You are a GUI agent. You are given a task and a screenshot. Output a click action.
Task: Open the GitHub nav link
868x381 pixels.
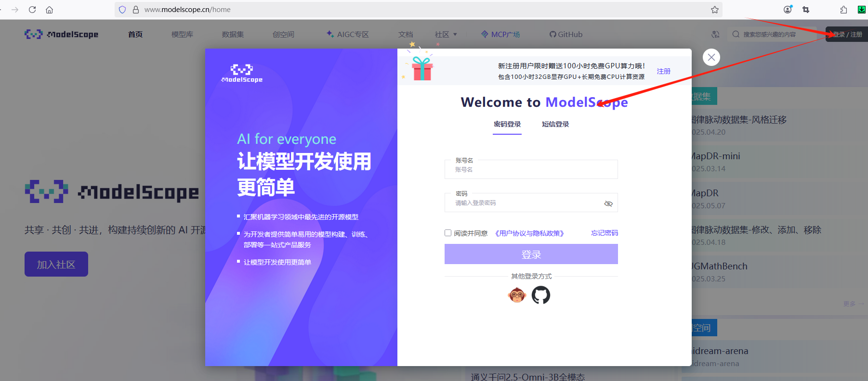point(566,35)
